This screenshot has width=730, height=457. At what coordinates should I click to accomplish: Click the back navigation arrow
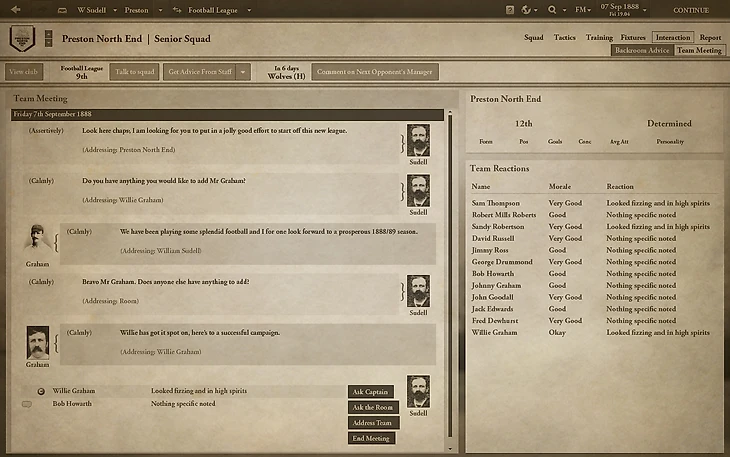tap(16, 9)
